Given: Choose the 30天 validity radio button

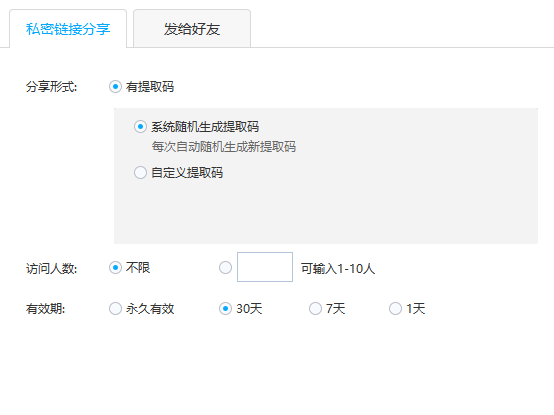Looking at the screenshot, I should pos(225,308).
